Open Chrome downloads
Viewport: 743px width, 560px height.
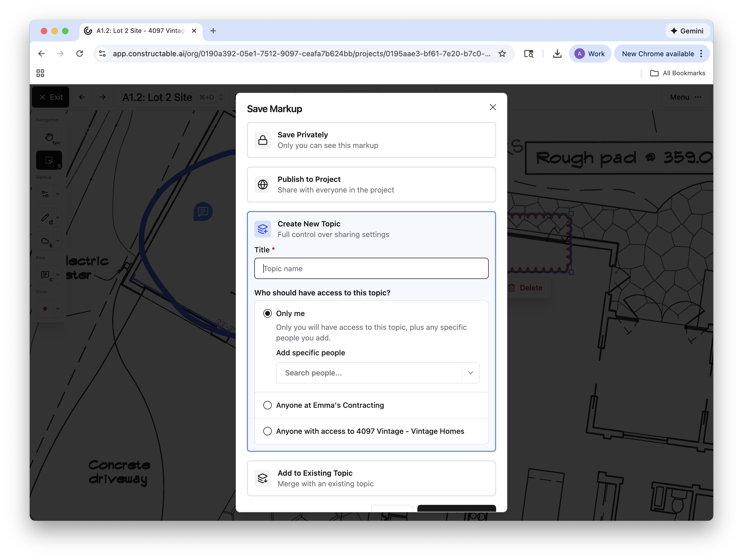(x=557, y=54)
